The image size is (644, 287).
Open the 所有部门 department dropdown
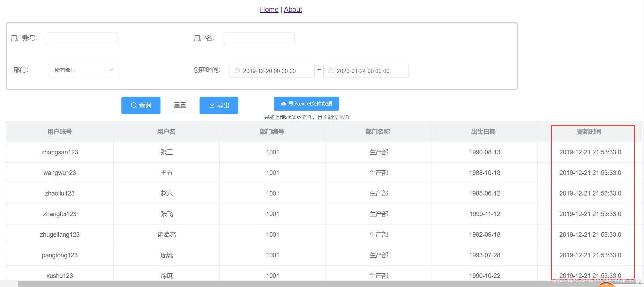[x=83, y=70]
